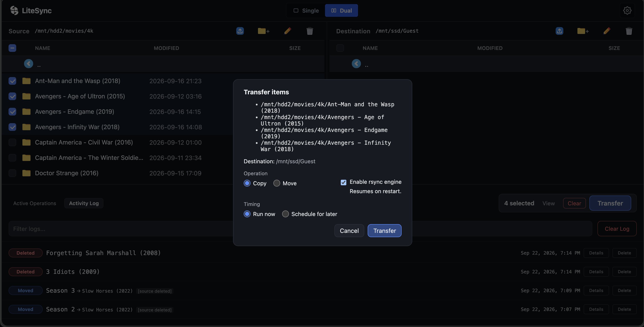This screenshot has height=327, width=644.
Task: Open the Activity Log tab
Action: [84, 203]
